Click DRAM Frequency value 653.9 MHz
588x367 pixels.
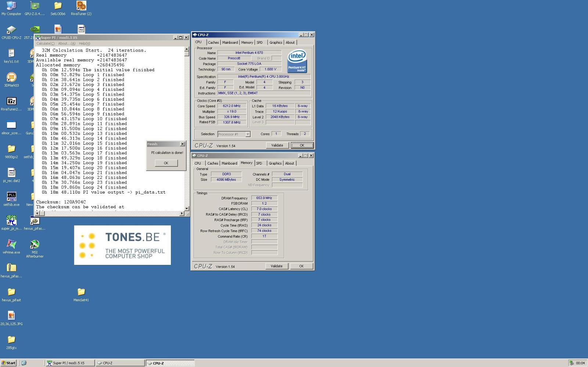click(264, 198)
